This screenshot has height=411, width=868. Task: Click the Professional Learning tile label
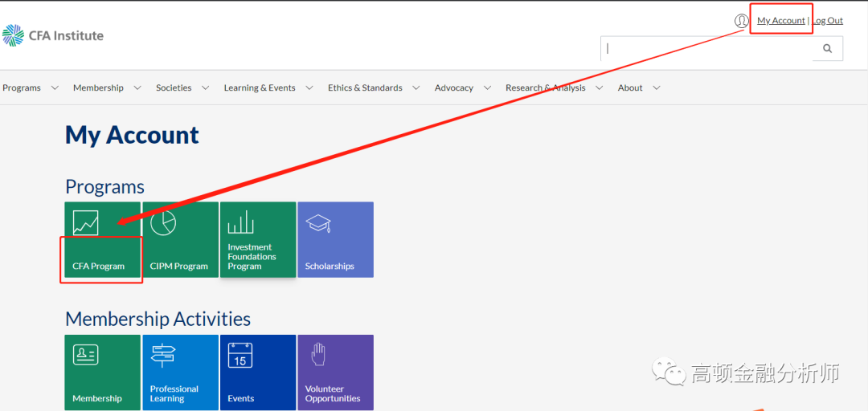click(174, 393)
